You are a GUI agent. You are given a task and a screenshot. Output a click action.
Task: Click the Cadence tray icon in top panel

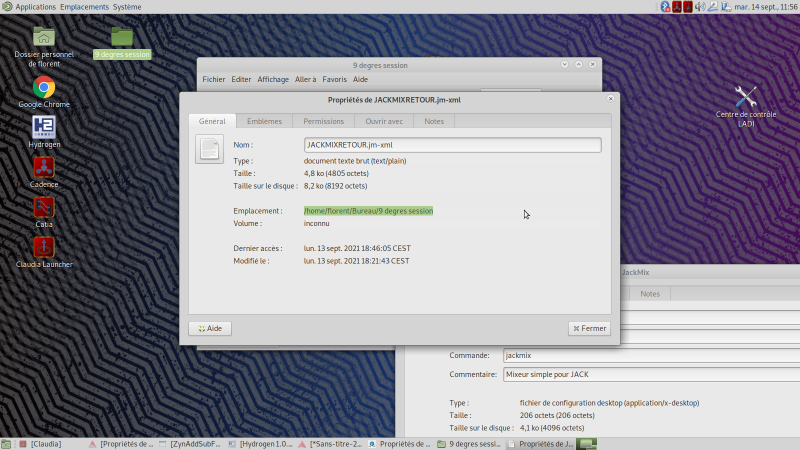pos(677,7)
